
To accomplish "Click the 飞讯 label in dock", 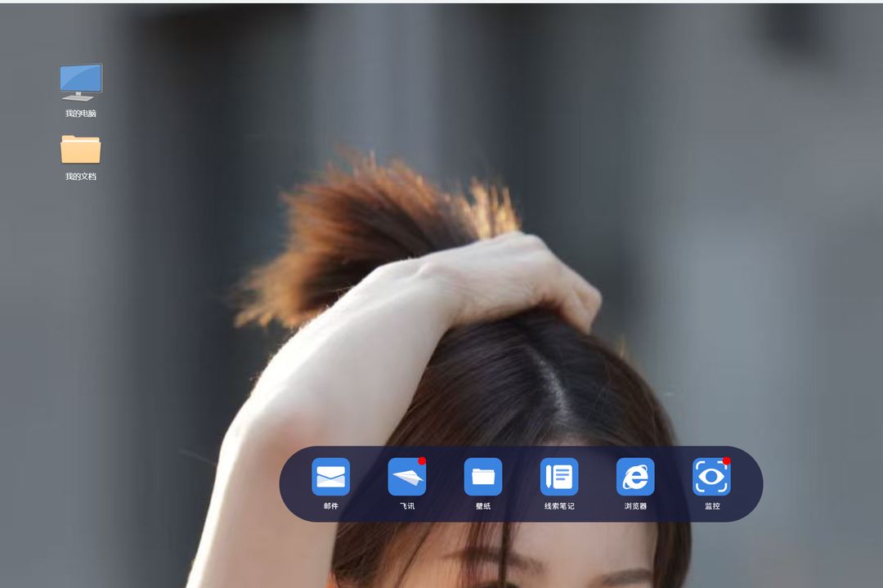I will point(407,506).
